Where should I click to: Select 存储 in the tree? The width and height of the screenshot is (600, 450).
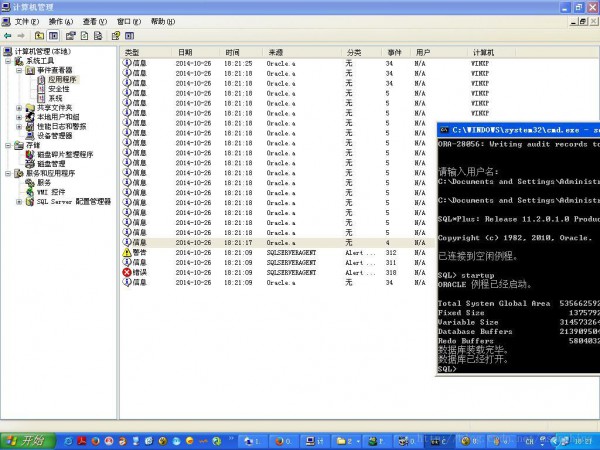click(x=33, y=145)
